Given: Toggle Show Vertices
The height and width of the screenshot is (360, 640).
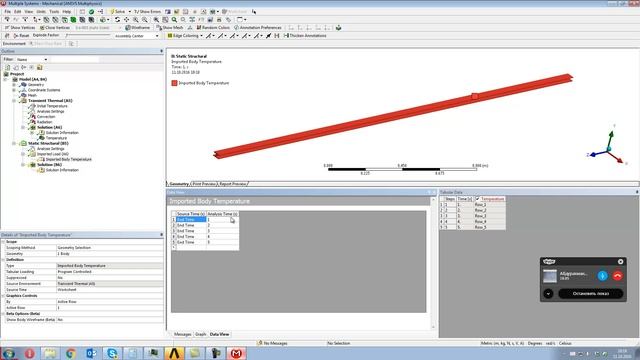Looking at the screenshot, I should tap(20, 28).
